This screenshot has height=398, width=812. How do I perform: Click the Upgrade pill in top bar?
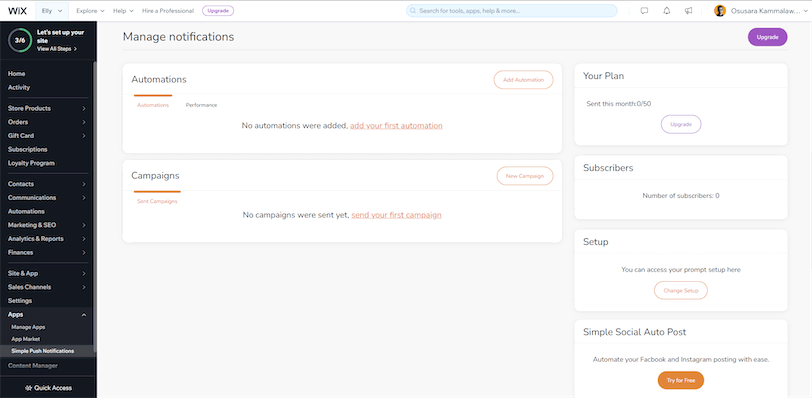point(218,11)
